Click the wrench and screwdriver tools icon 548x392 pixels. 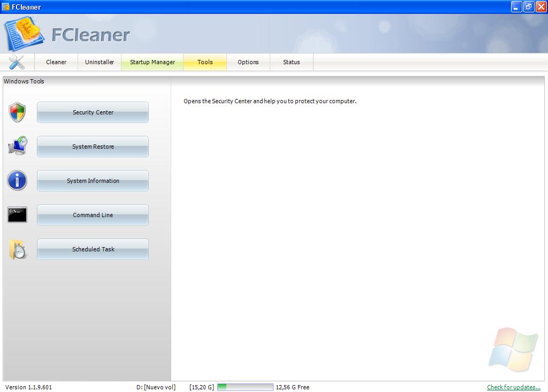(x=17, y=62)
